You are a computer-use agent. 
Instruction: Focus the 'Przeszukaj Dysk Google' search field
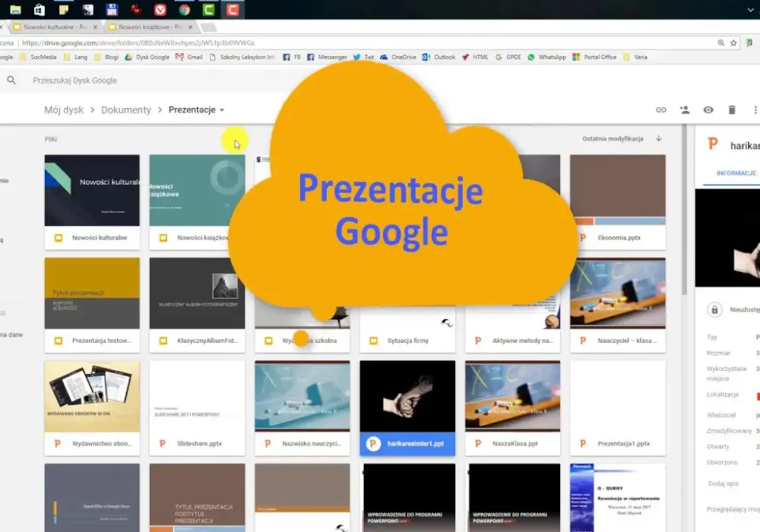75,81
